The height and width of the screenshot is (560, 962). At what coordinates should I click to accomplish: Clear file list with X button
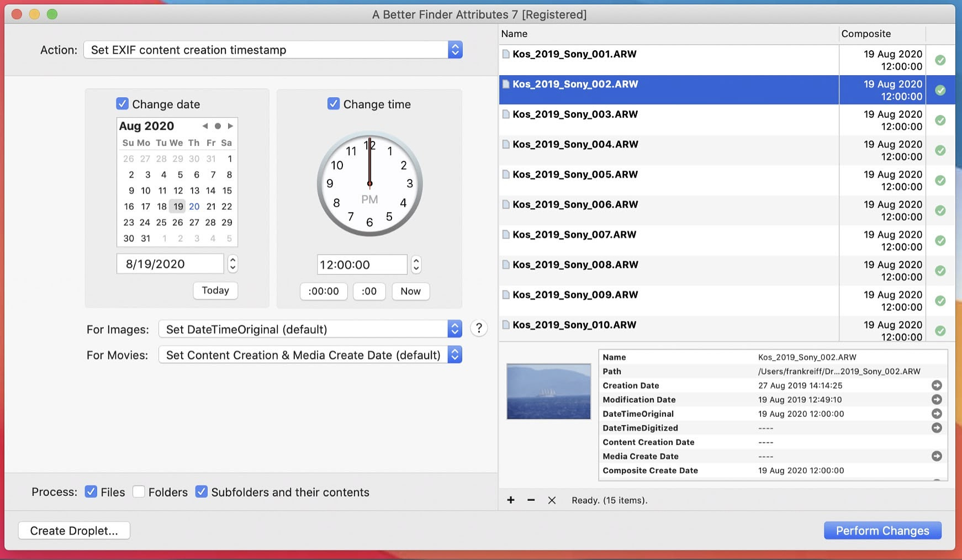click(x=552, y=500)
